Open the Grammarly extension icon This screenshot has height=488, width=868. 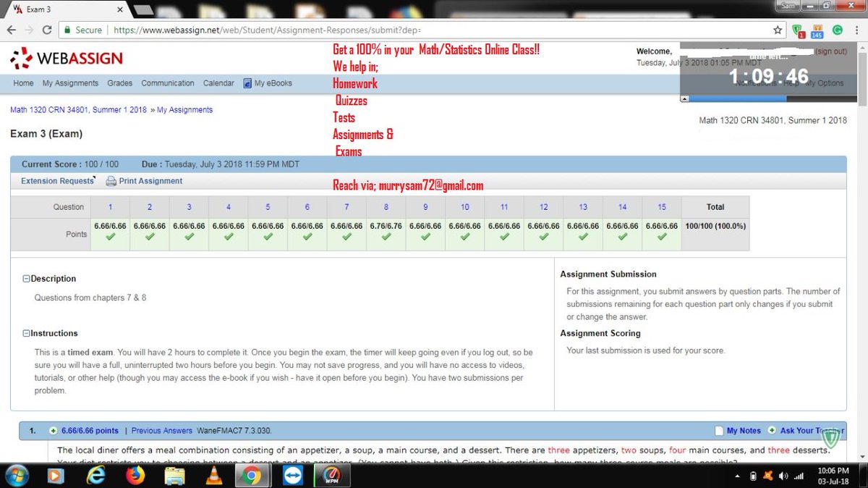(837, 30)
